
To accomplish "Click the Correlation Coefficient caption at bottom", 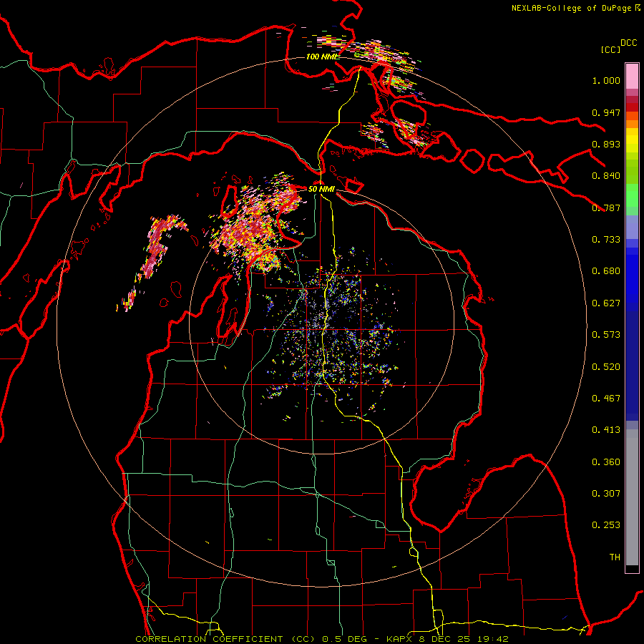I will tap(322, 639).
